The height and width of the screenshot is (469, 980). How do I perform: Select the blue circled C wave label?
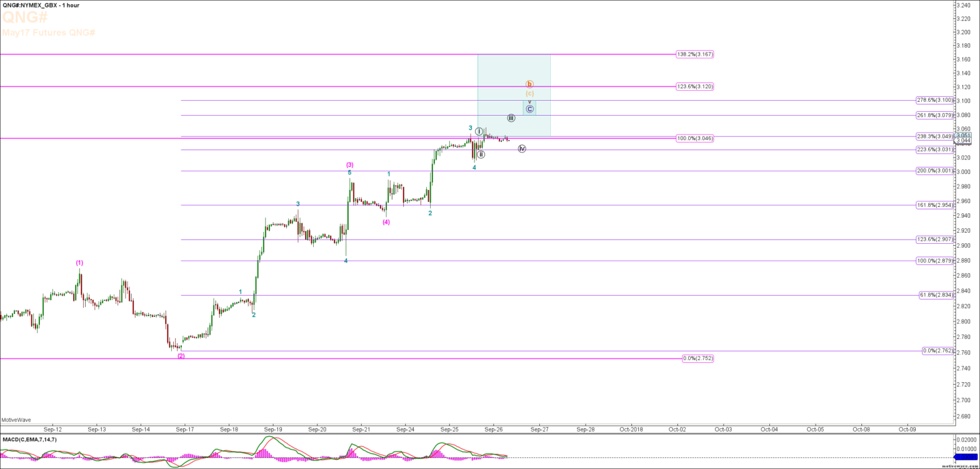coord(529,109)
